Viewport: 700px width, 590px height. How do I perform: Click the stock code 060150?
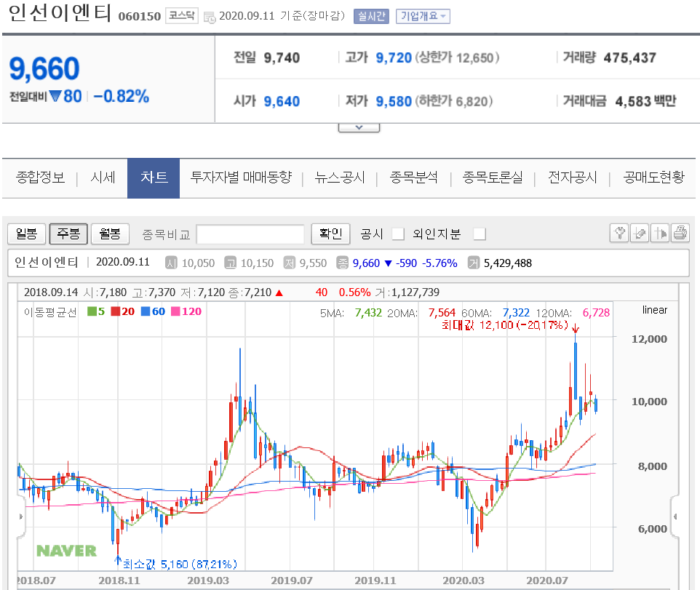click(139, 17)
